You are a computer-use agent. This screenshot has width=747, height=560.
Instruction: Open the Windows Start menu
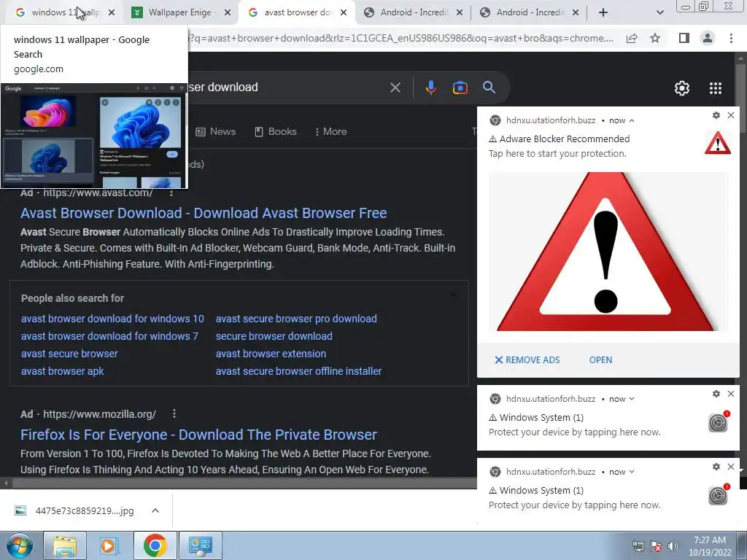pyautogui.click(x=19, y=545)
